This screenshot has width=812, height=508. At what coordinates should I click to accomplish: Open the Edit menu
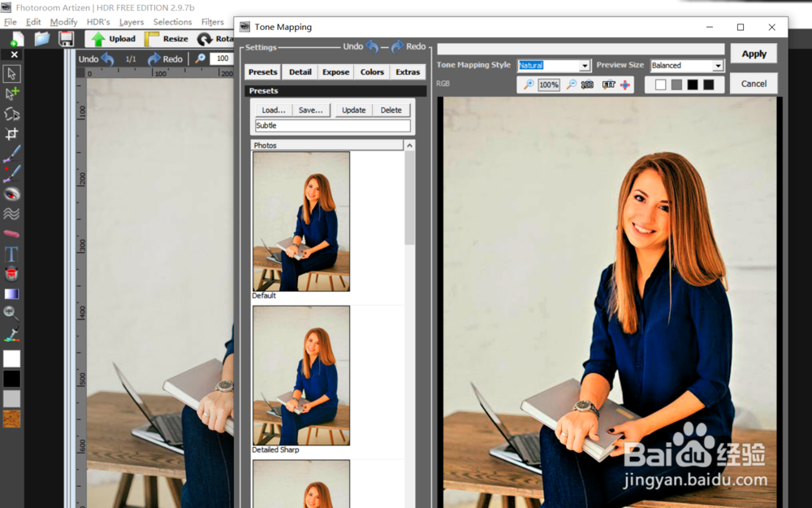coord(33,22)
